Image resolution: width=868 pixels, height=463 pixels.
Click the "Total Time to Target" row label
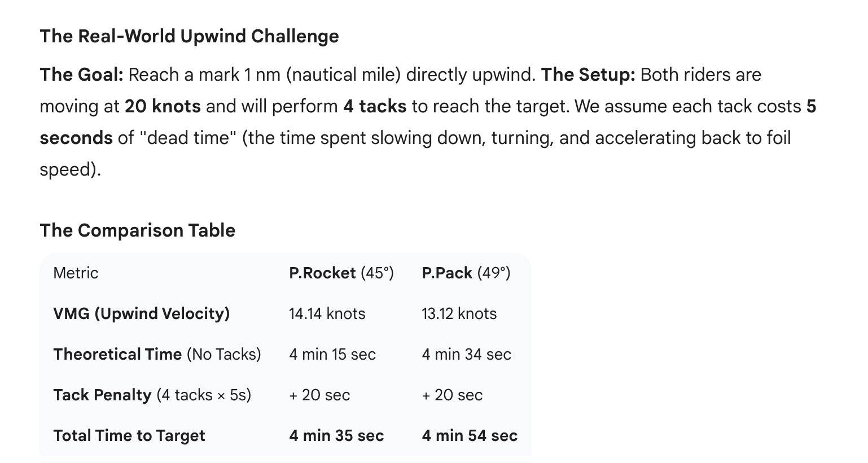coord(129,436)
